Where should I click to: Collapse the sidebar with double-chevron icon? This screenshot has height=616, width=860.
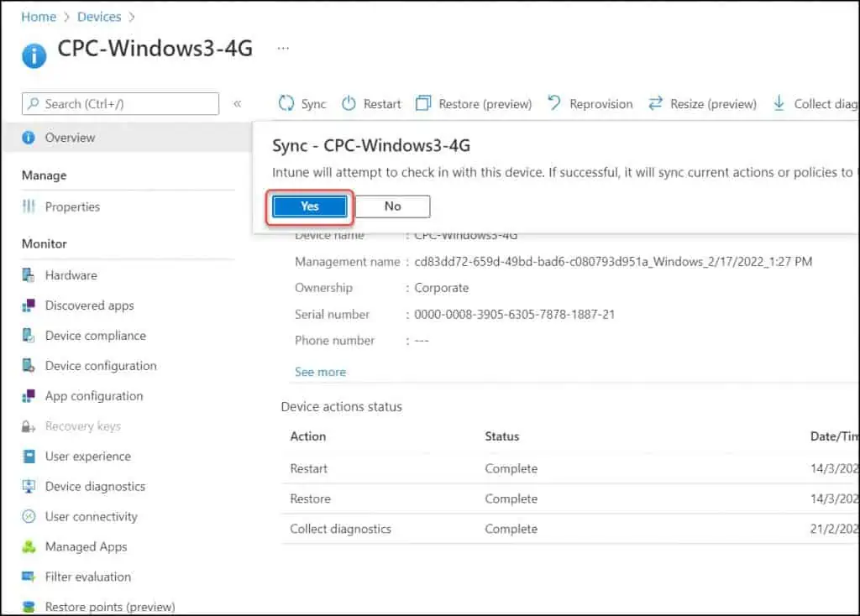click(238, 103)
